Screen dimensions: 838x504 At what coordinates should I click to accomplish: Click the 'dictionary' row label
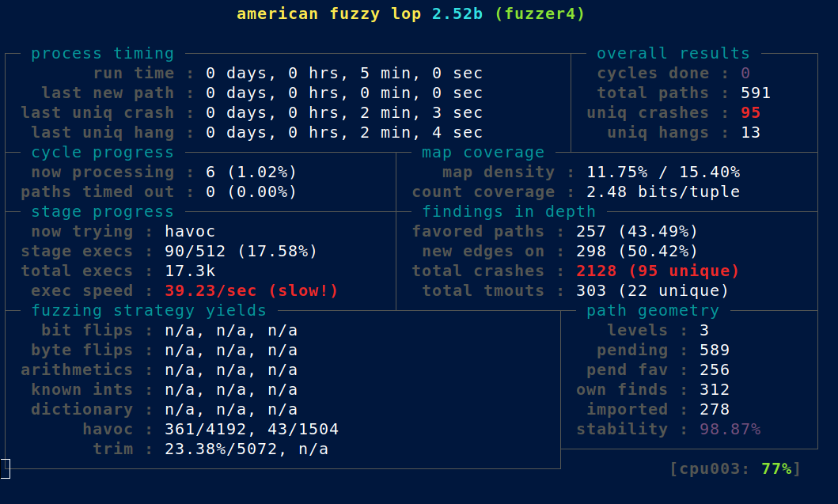tap(82, 409)
